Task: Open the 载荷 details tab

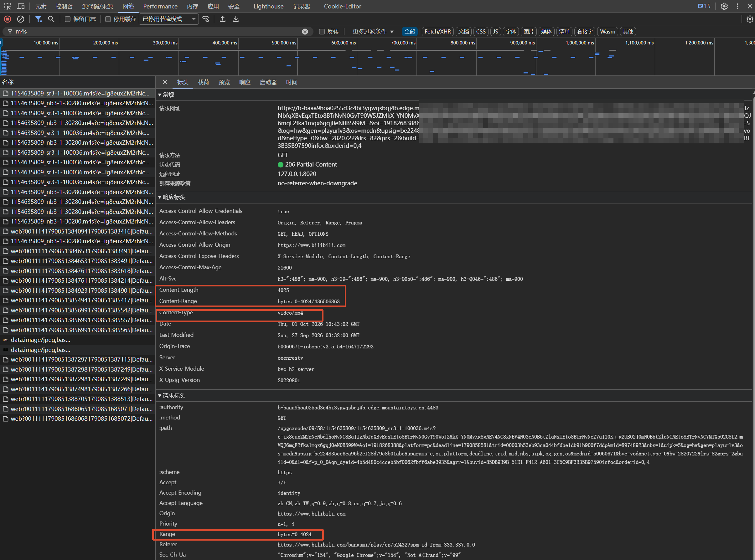Action: pyautogui.click(x=204, y=82)
